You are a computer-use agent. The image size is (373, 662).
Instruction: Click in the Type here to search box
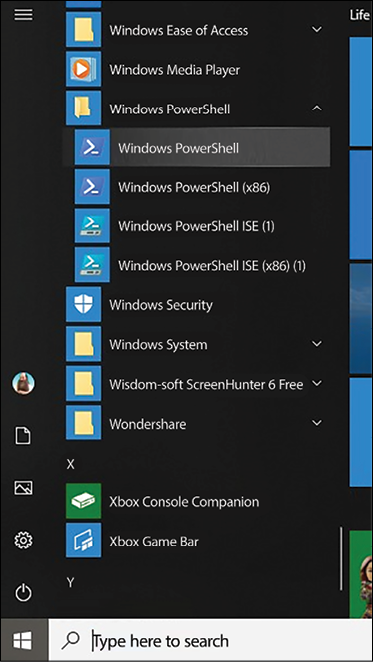click(x=210, y=641)
